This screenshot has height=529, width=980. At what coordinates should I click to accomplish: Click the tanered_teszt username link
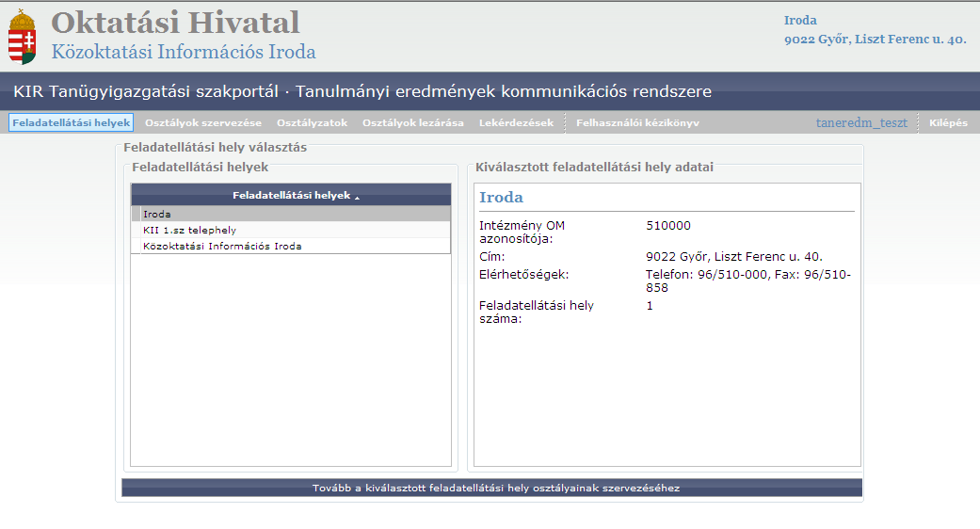pyautogui.click(x=861, y=122)
